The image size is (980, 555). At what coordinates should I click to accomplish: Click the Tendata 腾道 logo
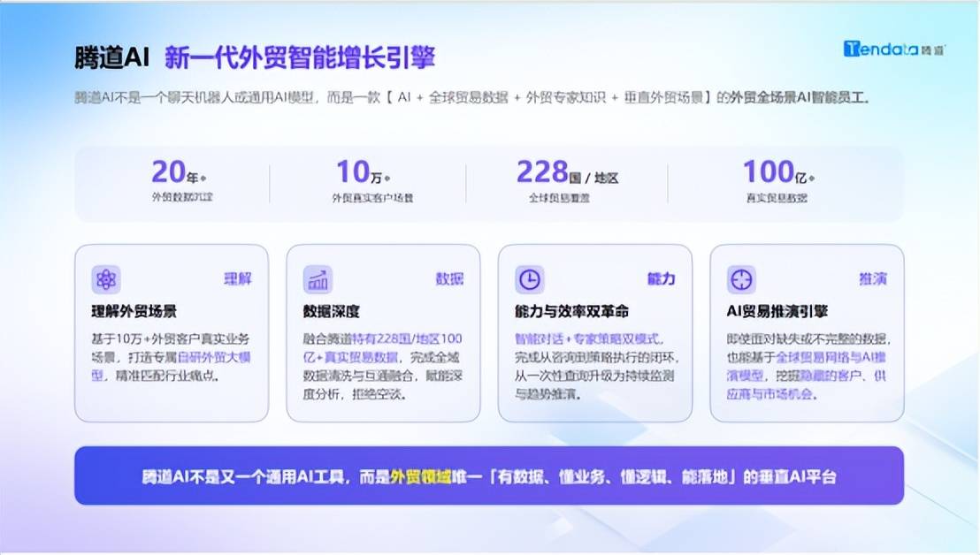(894, 49)
